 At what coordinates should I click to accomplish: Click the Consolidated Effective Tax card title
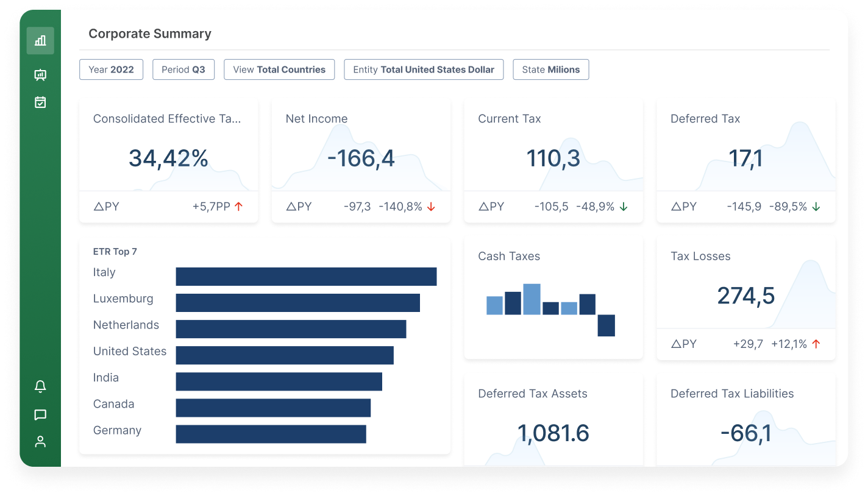click(x=168, y=119)
